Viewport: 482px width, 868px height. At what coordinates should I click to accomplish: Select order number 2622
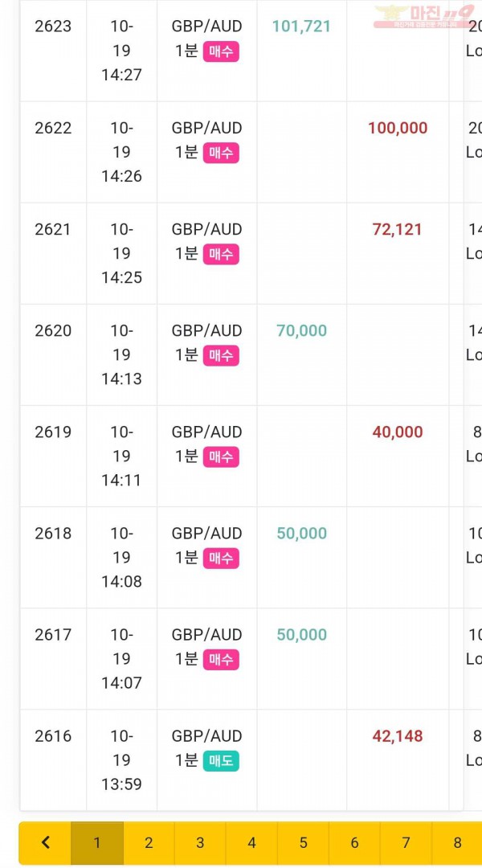point(53,128)
